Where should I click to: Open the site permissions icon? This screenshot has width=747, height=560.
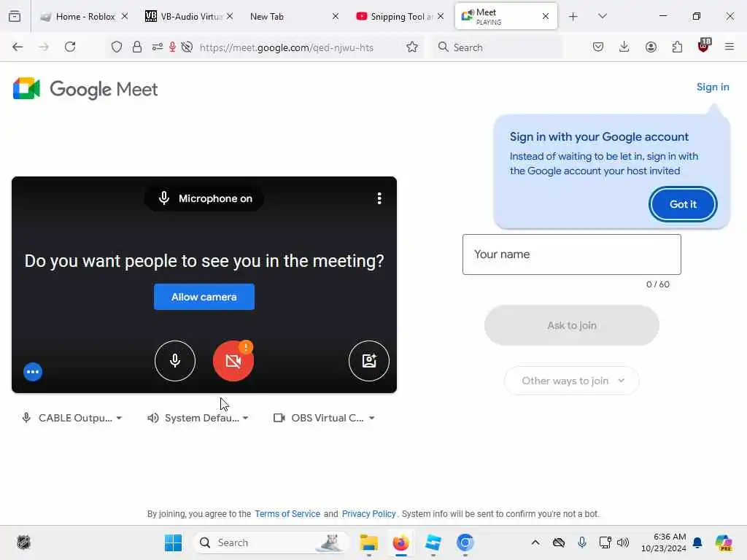(158, 47)
